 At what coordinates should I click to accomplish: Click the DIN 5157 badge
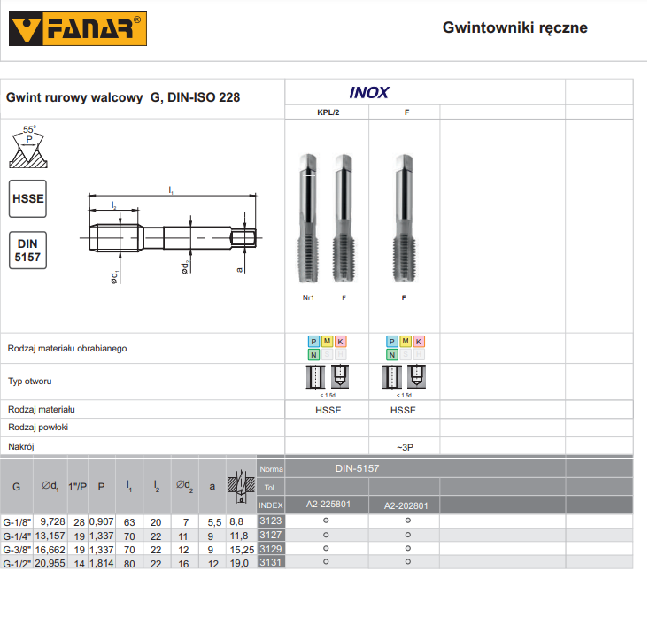pos(27,251)
